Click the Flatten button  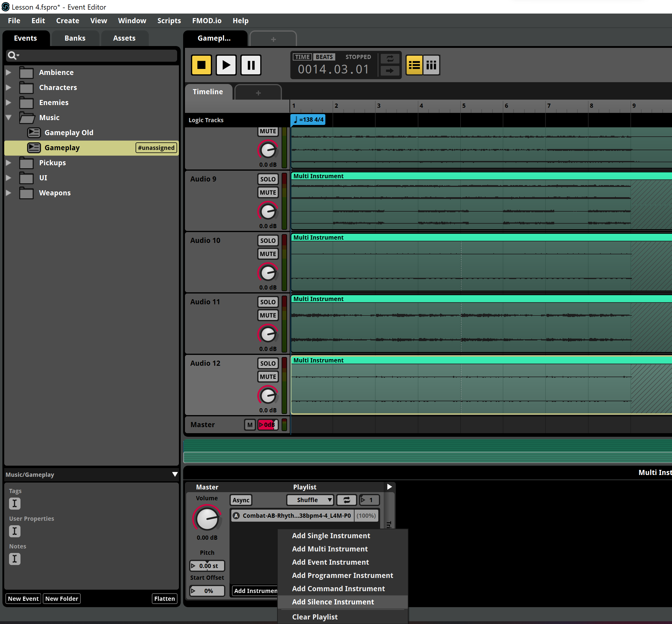pos(164,599)
